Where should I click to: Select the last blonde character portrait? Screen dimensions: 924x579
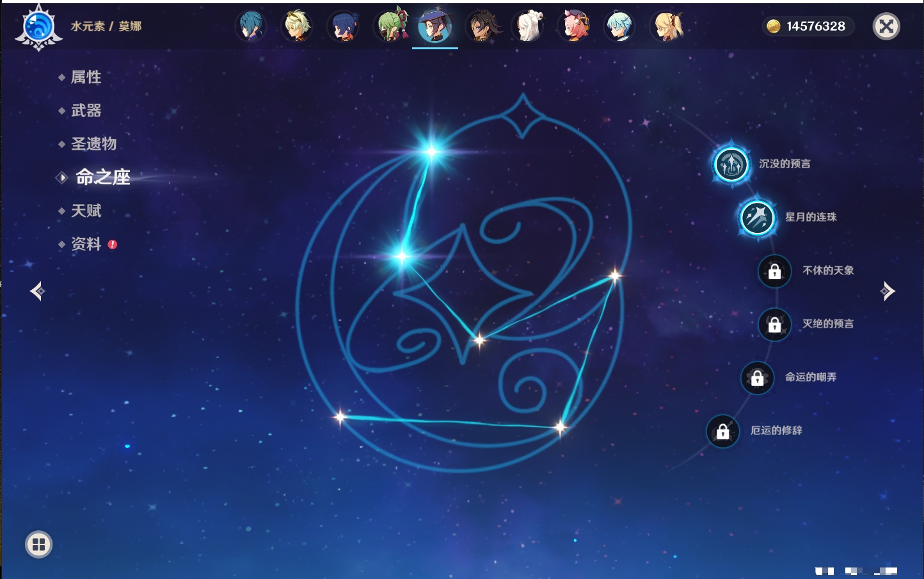point(667,26)
